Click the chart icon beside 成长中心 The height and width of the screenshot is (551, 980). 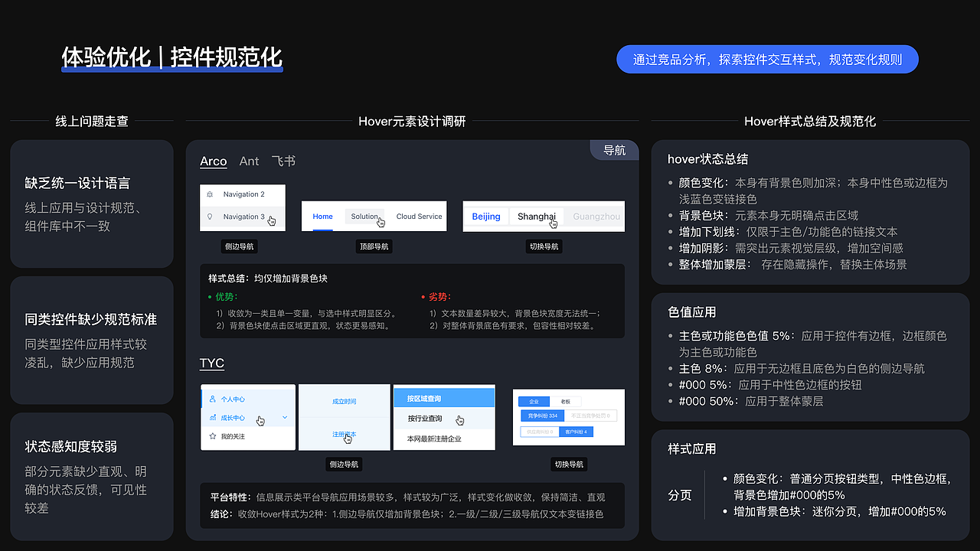[x=213, y=417]
